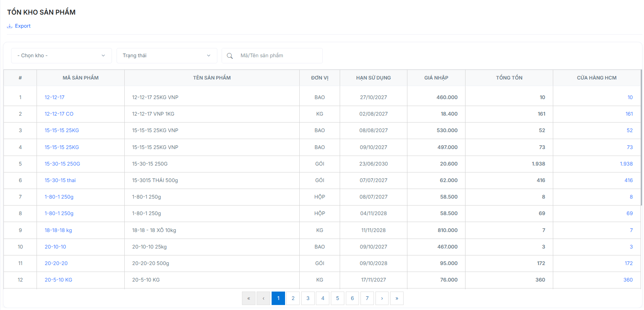Click the 20-5-10 KG product link

pyautogui.click(x=58, y=280)
